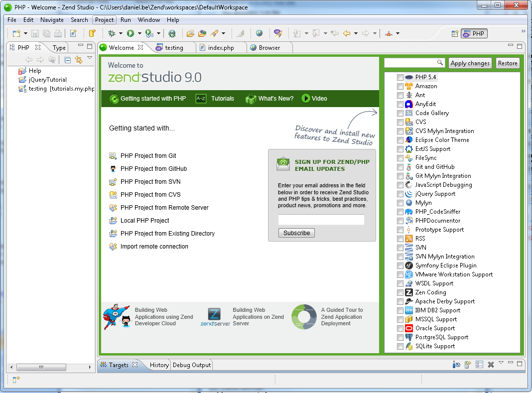Enable the PHP 5.4 checkbox

(x=400, y=77)
